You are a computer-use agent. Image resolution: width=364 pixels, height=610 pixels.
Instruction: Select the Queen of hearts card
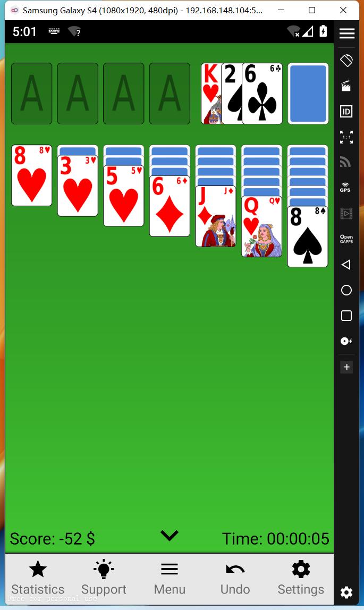[x=262, y=226]
